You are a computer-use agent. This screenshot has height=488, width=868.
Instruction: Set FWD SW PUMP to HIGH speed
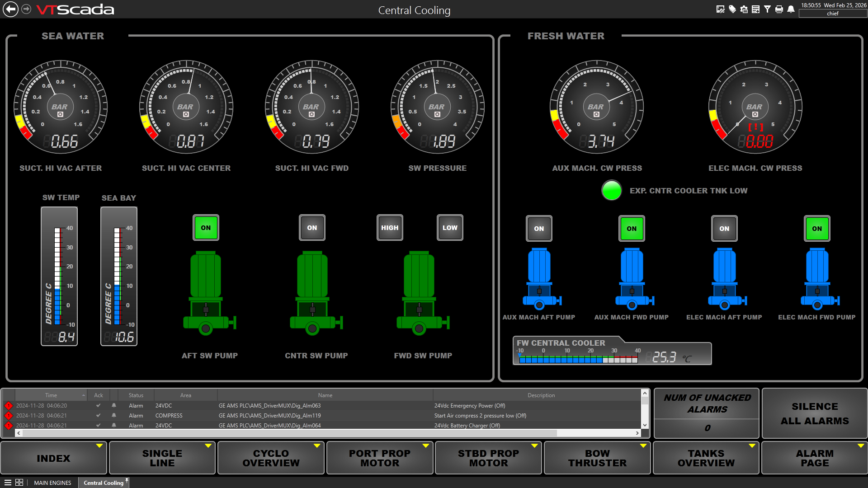(x=390, y=228)
